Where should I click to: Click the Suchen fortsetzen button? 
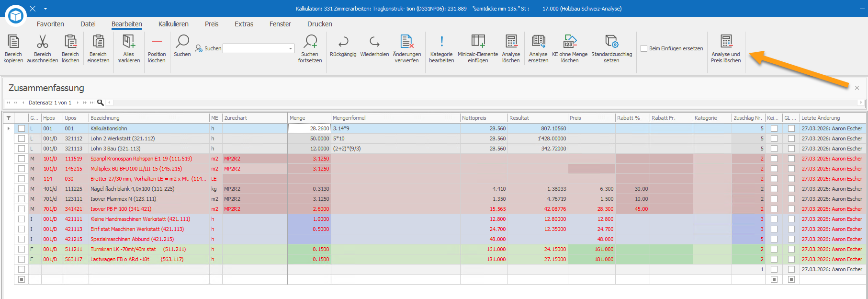coord(310,48)
